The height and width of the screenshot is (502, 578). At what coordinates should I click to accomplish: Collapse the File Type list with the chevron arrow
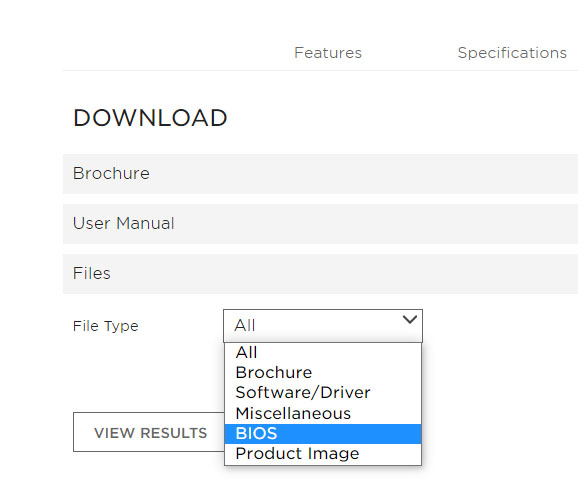click(x=410, y=320)
